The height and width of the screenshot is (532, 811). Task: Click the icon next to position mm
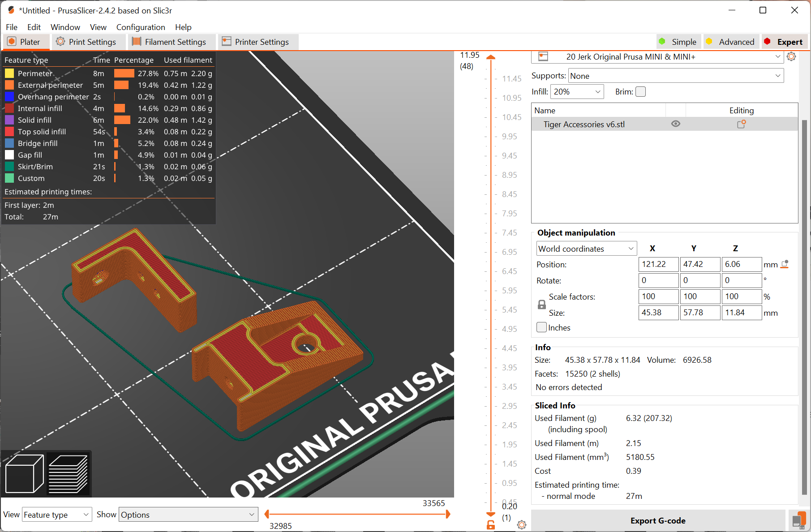pyautogui.click(x=785, y=264)
